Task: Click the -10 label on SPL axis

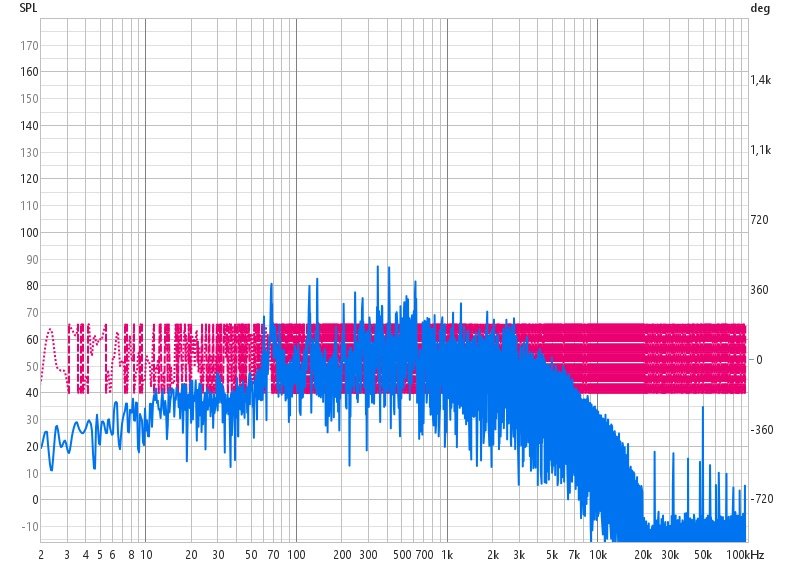Action: point(30,526)
